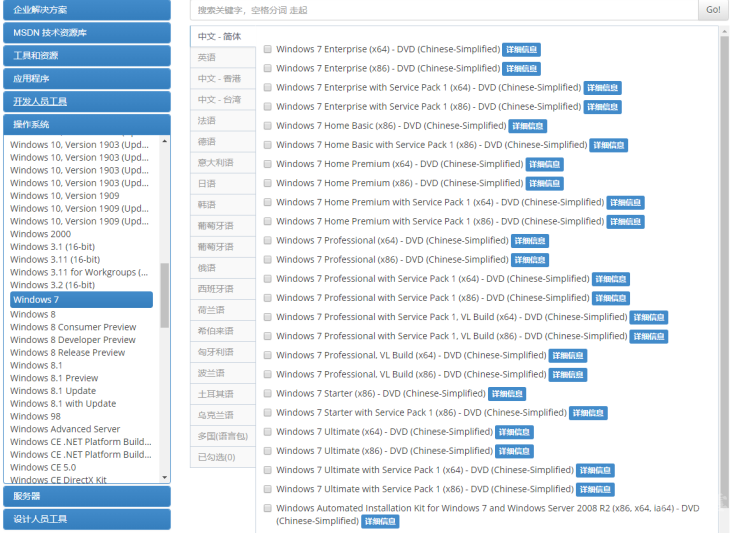Click the search keyword input field
The width and height of the screenshot is (746, 533).
(x=444, y=10)
